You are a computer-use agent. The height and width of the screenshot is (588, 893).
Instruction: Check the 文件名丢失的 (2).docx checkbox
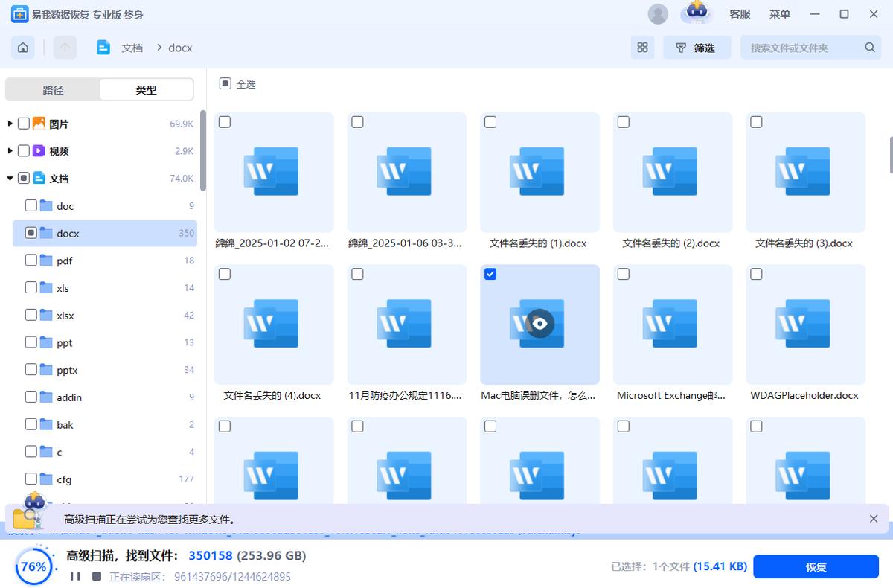pos(624,122)
